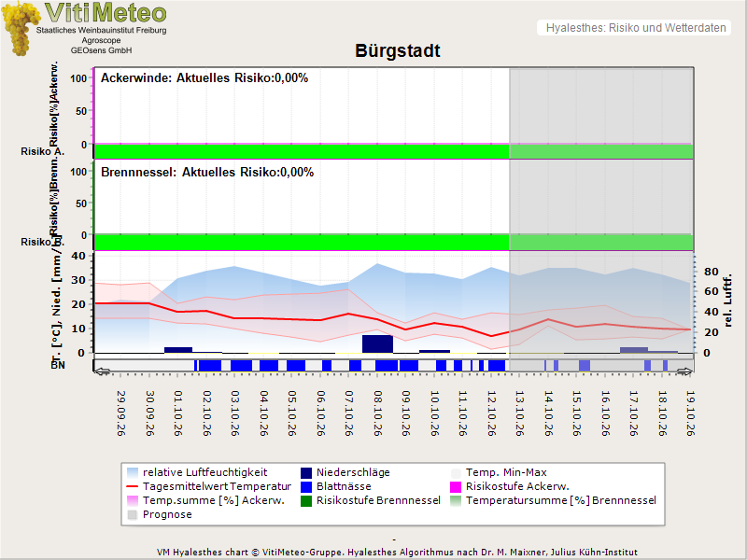Click the text Brennnessel: Aktuelles Risiko:0,00%
Viewport: 747px width, 560px height.
(207, 173)
